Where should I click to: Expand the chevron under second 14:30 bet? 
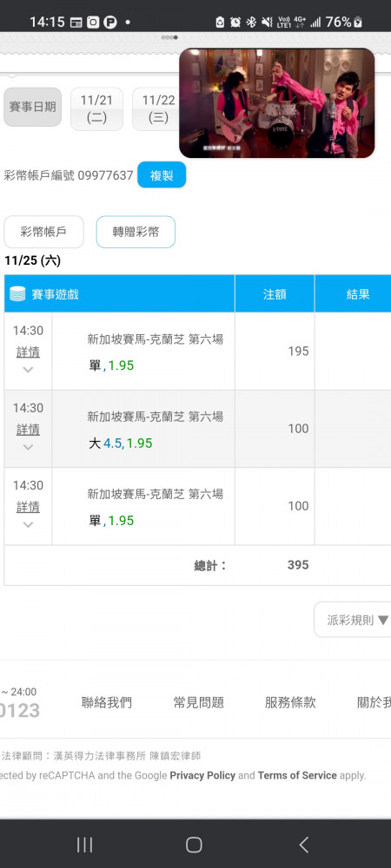[x=28, y=447]
